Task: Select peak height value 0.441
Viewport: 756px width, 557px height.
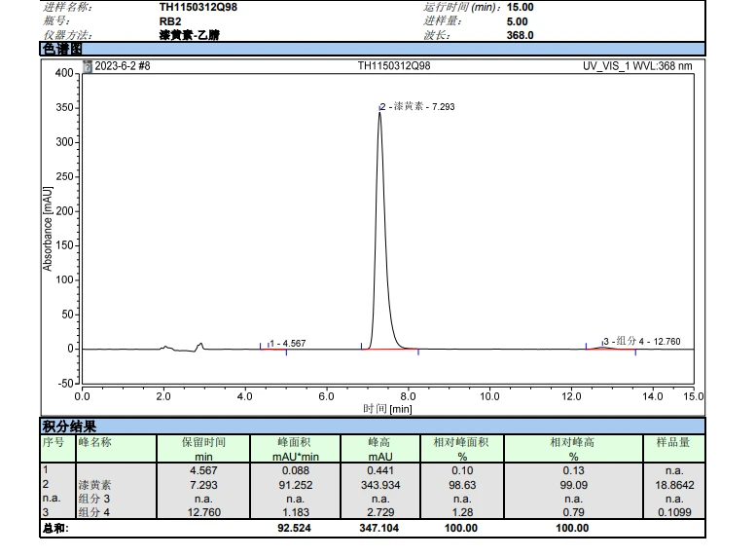Action: coord(380,470)
